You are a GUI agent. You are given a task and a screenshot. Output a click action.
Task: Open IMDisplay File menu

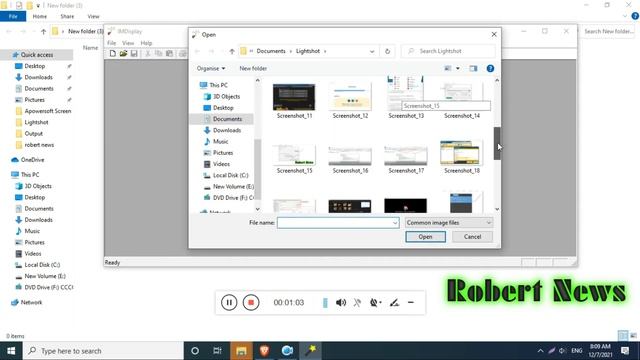(x=111, y=43)
